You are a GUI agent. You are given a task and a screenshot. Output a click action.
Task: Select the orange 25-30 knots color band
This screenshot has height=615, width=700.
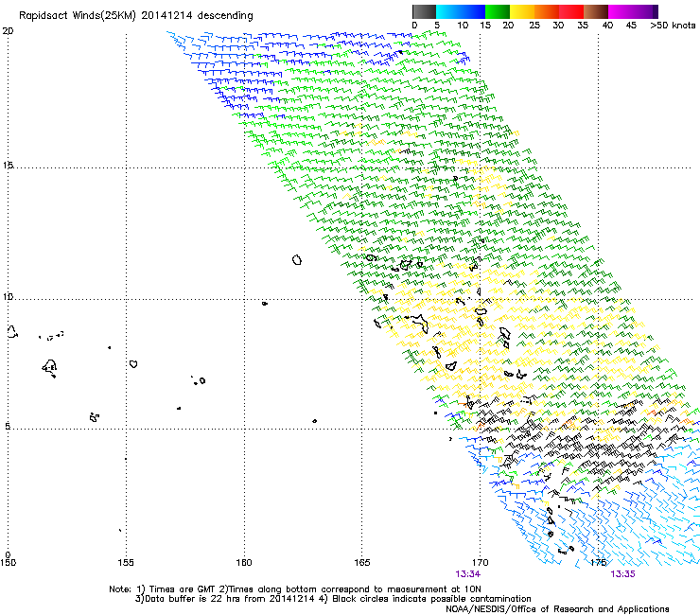coord(547,11)
